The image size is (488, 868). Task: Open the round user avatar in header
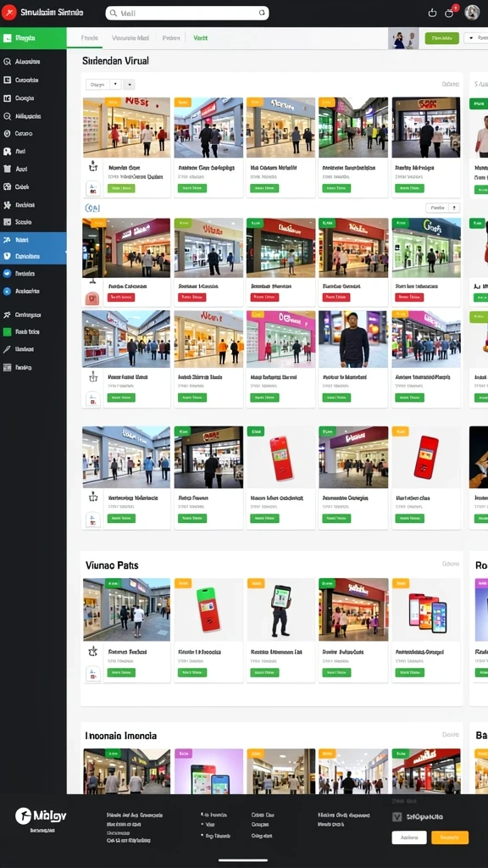[472, 12]
